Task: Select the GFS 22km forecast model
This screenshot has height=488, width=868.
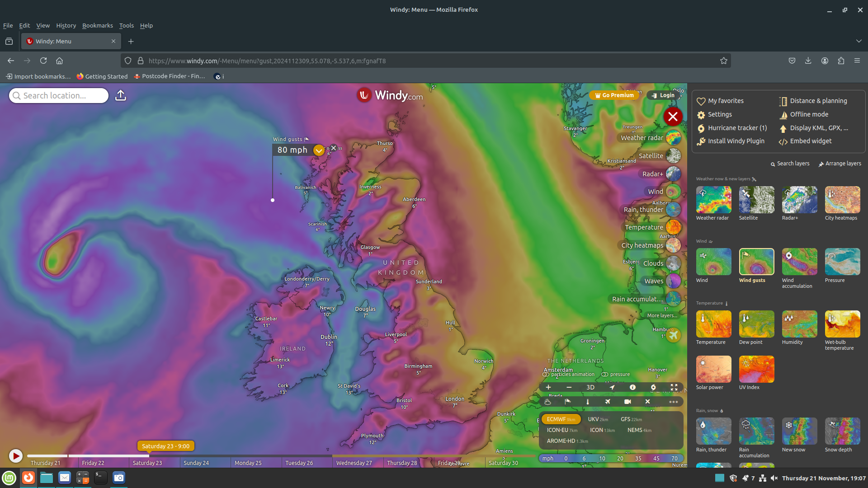Action: pos(631,419)
